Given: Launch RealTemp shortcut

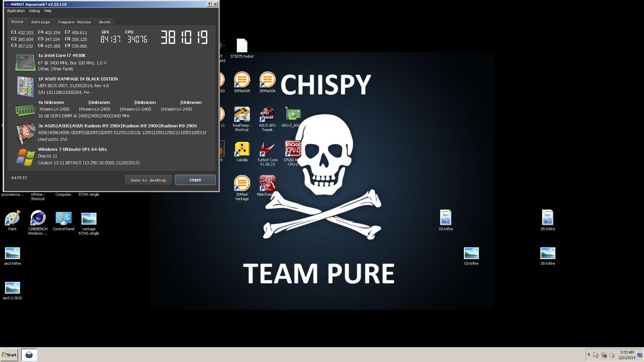Looking at the screenshot, I should [x=242, y=119].
